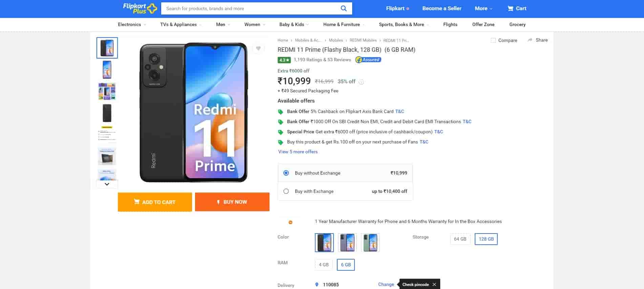The height and width of the screenshot is (289, 644).
Task: Tick the Compare checkbox
Action: [x=493, y=40]
